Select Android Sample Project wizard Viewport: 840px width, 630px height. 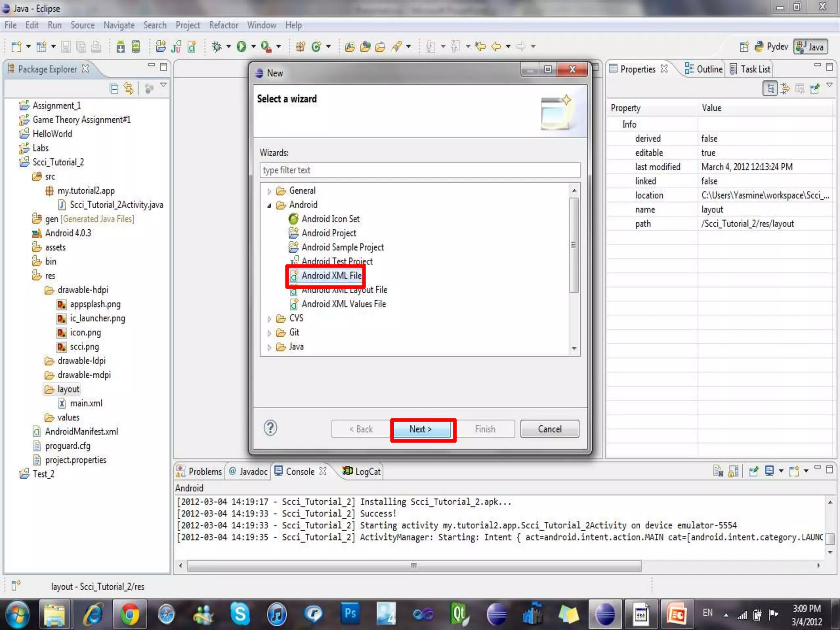tap(336, 247)
